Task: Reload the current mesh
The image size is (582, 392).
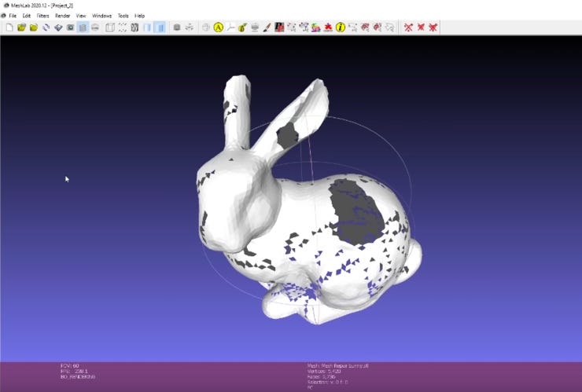Action: (46, 27)
